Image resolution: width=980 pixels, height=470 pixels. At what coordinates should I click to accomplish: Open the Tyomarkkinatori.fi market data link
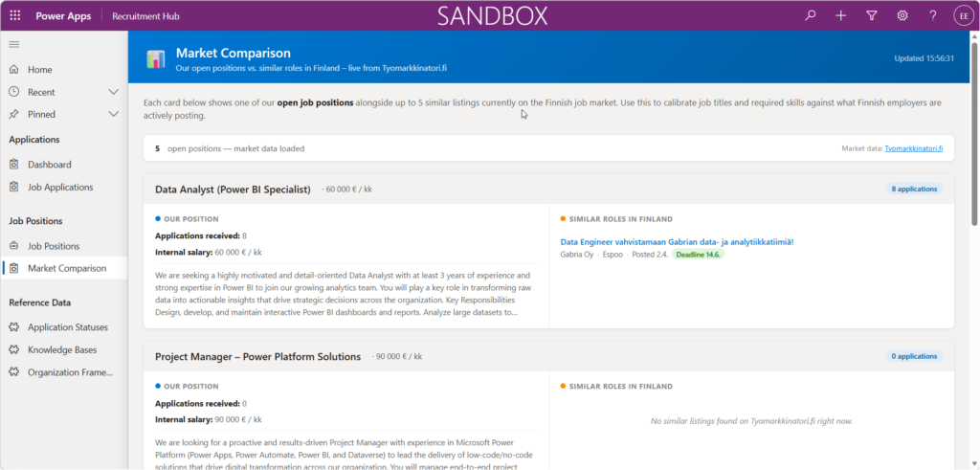click(914, 148)
